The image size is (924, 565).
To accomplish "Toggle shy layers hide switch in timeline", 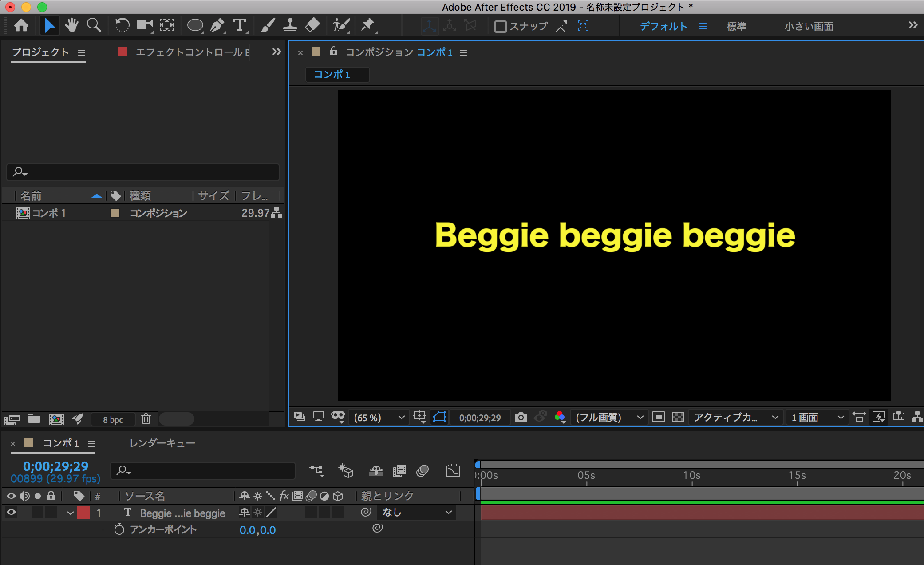I will pyautogui.click(x=376, y=470).
